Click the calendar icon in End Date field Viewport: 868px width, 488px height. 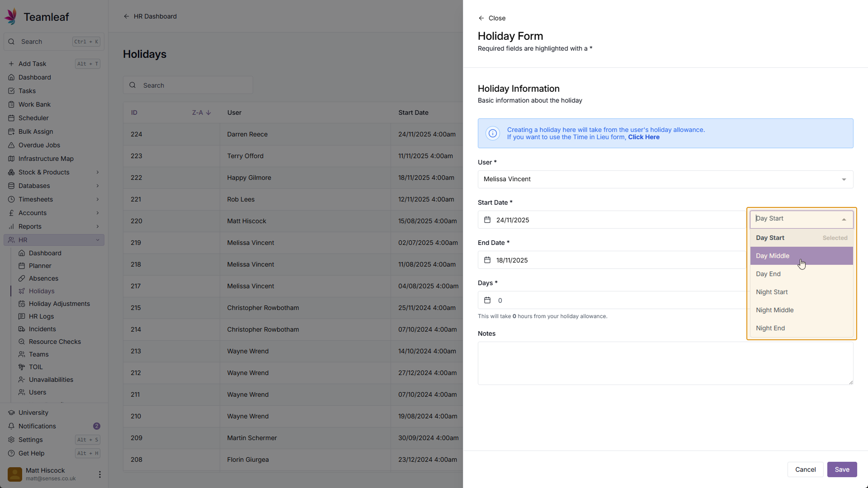click(487, 260)
